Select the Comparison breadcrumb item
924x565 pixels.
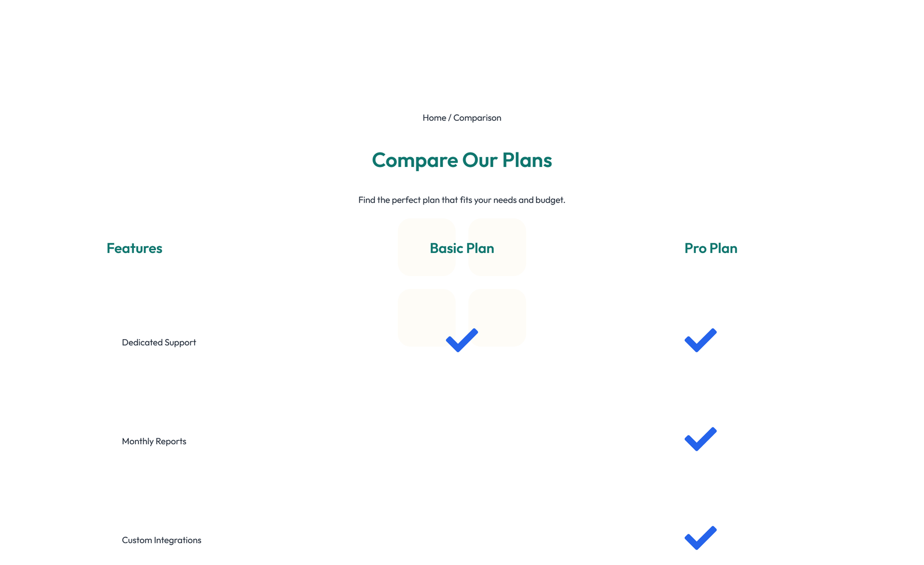pyautogui.click(x=477, y=117)
